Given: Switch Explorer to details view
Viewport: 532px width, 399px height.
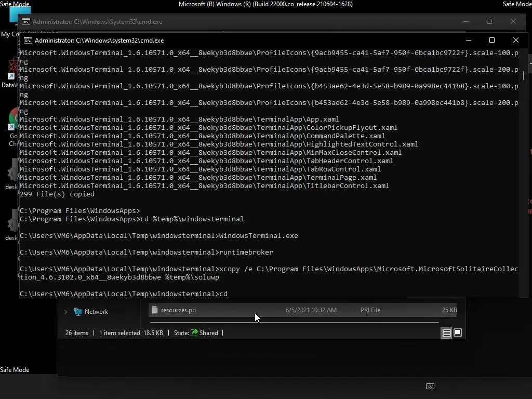Looking at the screenshot, I should [x=446, y=333].
